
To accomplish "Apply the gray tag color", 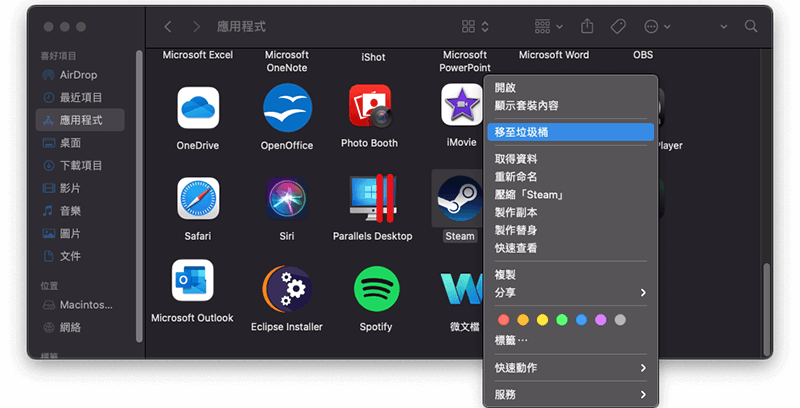I will click(620, 320).
